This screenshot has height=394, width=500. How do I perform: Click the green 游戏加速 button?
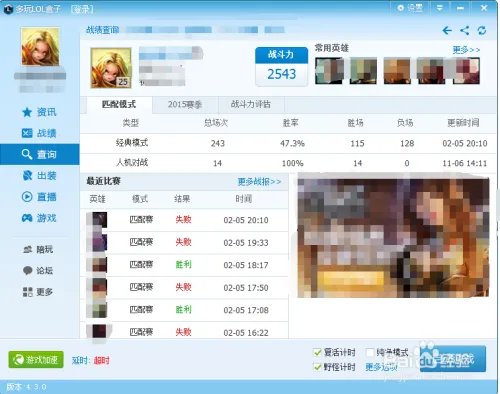coord(36,360)
